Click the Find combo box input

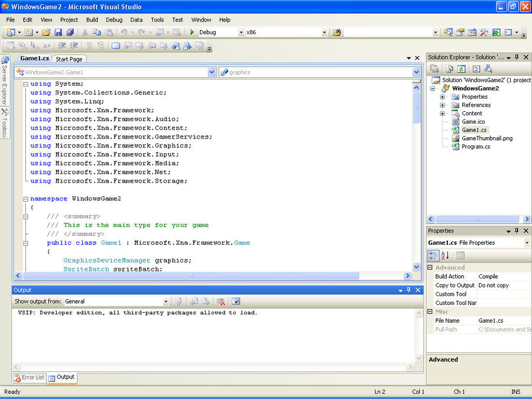tap(388, 33)
